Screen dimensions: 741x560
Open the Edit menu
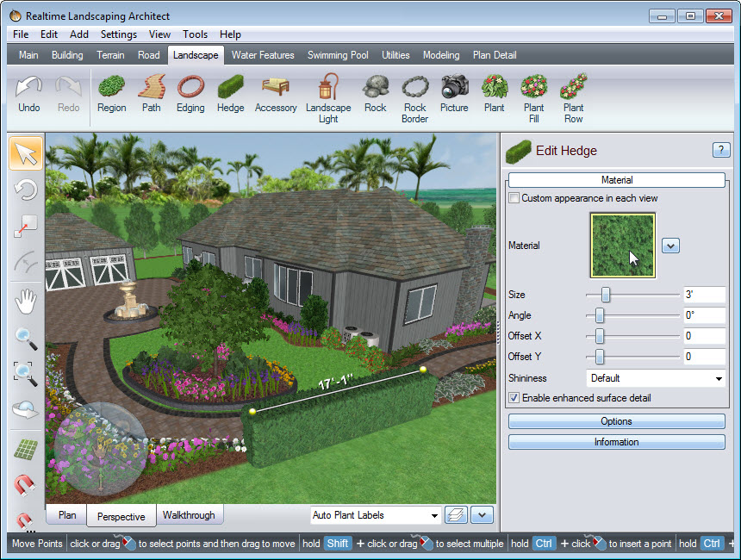(48, 34)
